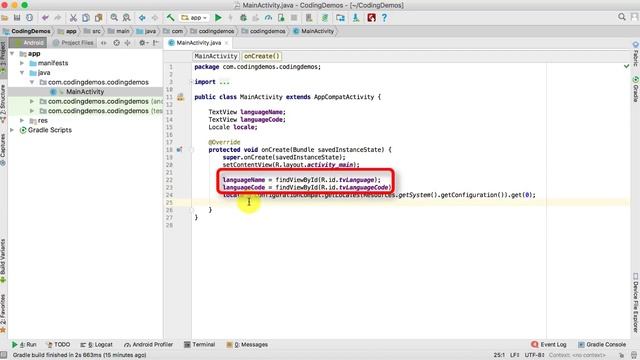Click the Make Project hammer icon
This screenshot has width=640, height=360.
pyautogui.click(x=170, y=18)
